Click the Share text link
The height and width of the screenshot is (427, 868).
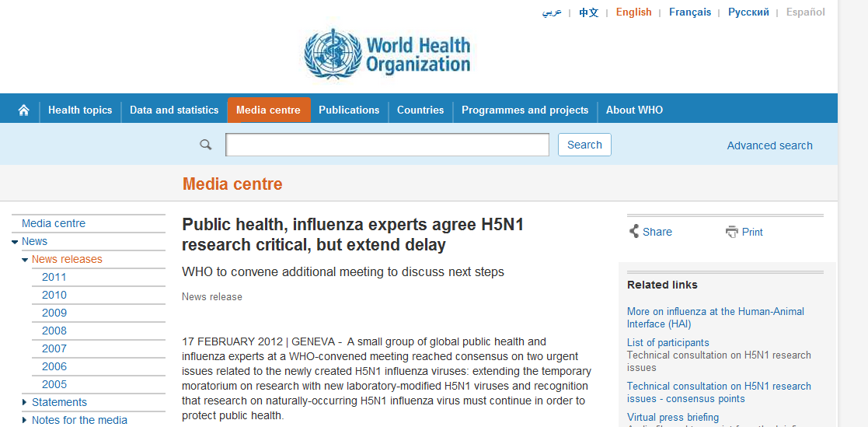tap(657, 232)
